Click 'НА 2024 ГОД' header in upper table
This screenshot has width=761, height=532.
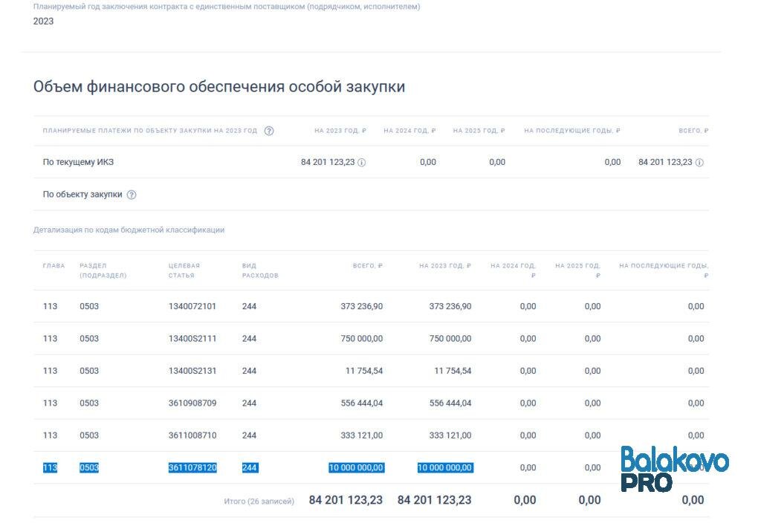coord(409,131)
